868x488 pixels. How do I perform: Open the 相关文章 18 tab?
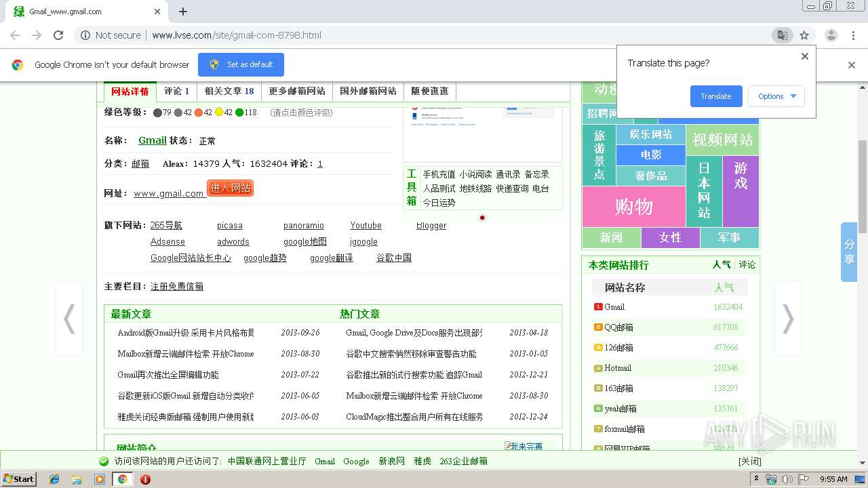(x=229, y=91)
